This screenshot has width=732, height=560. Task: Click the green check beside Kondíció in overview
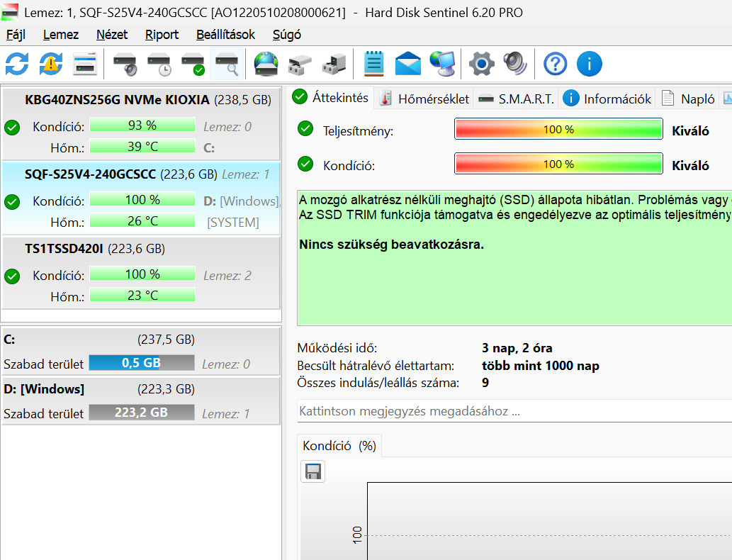305,164
